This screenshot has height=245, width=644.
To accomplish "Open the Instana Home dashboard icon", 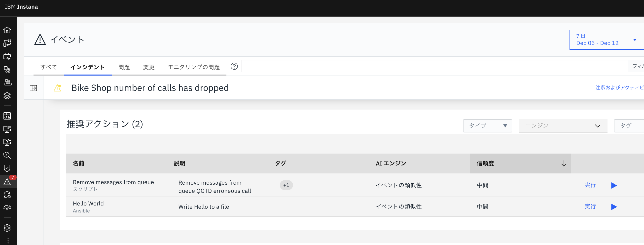I will pos(7,30).
